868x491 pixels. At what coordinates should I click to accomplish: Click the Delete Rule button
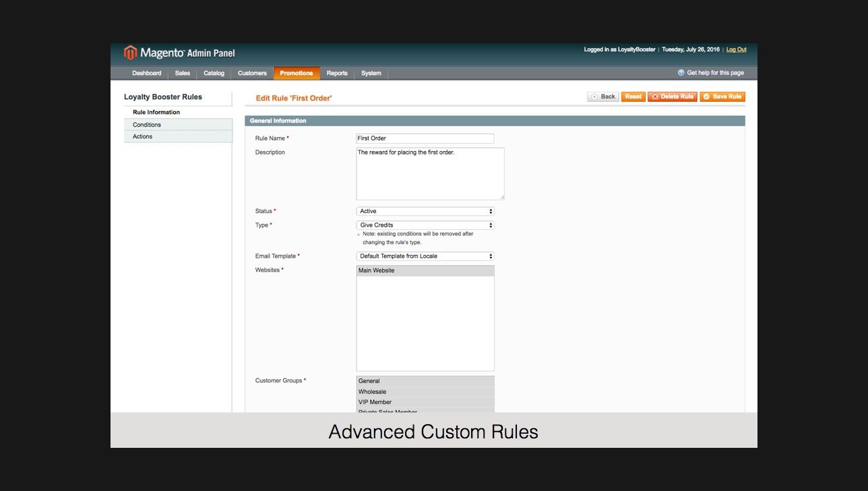click(673, 96)
